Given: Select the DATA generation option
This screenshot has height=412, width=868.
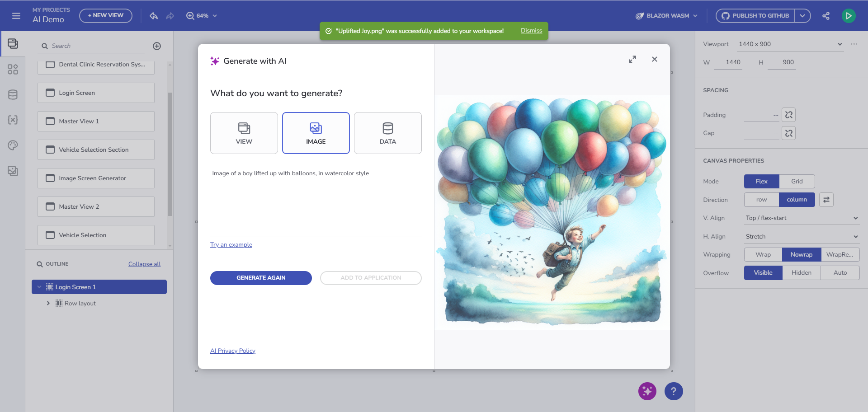Looking at the screenshot, I should 388,133.
